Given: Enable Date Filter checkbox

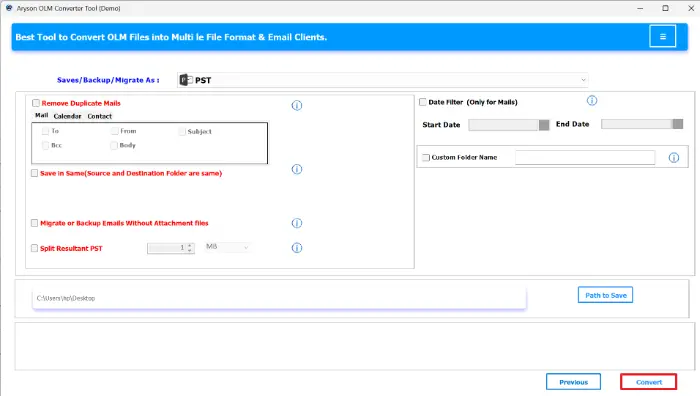Looking at the screenshot, I should (x=422, y=102).
